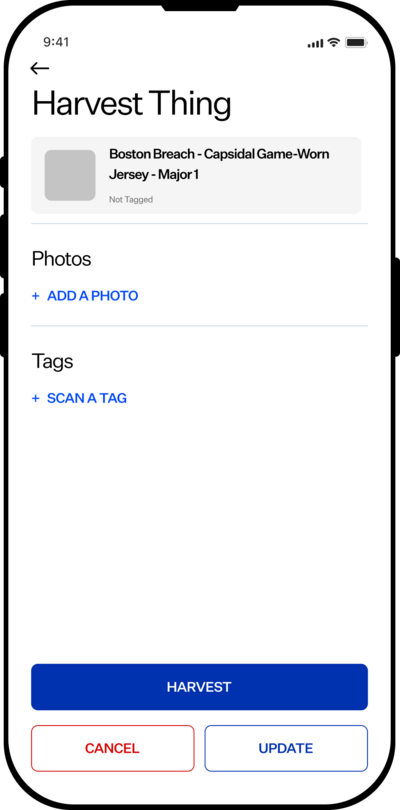This screenshot has height=810, width=400.
Task: Tap the red CANCEL button
Action: pos(113,749)
